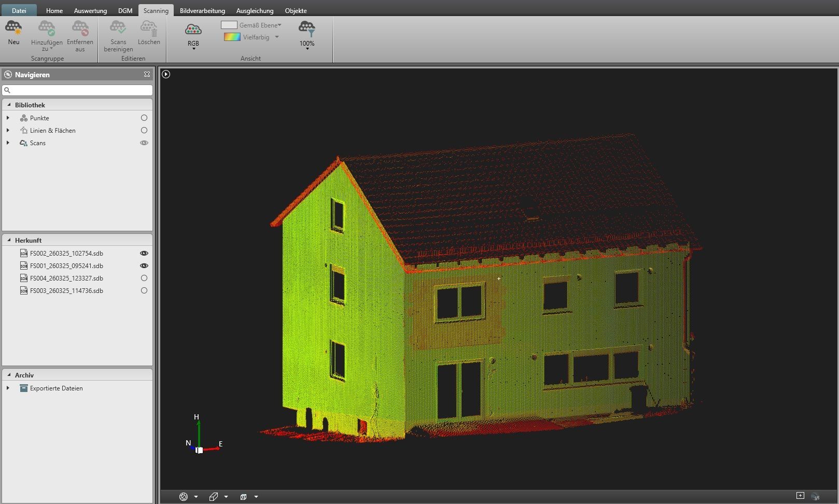Open the RGB point cloud coloring icon

pos(193,30)
